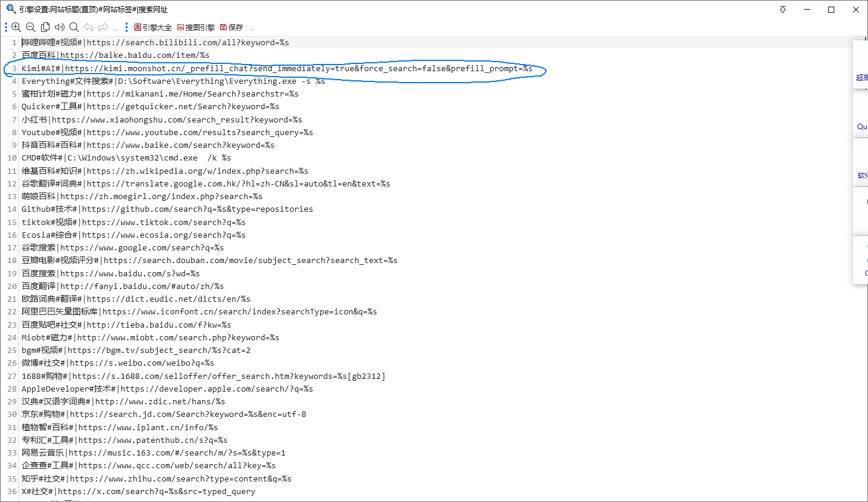Click the 百度搜索 baidu.com/s line

tap(111, 273)
